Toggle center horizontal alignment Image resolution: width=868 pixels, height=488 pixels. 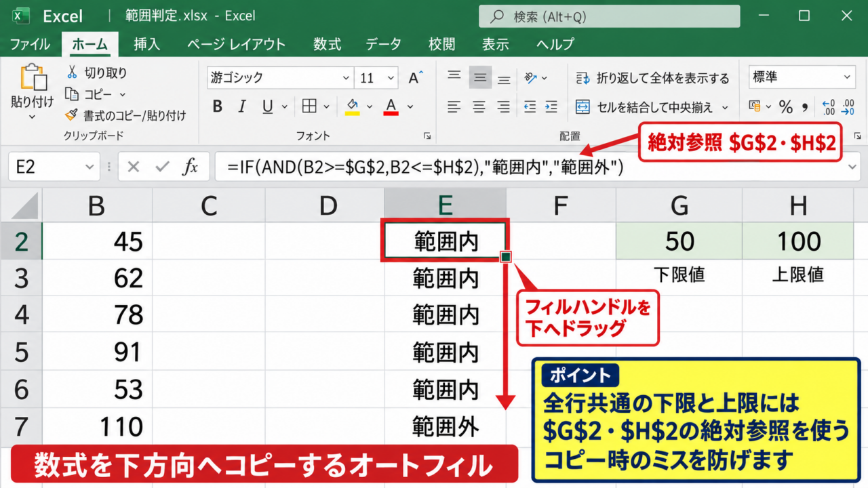479,106
